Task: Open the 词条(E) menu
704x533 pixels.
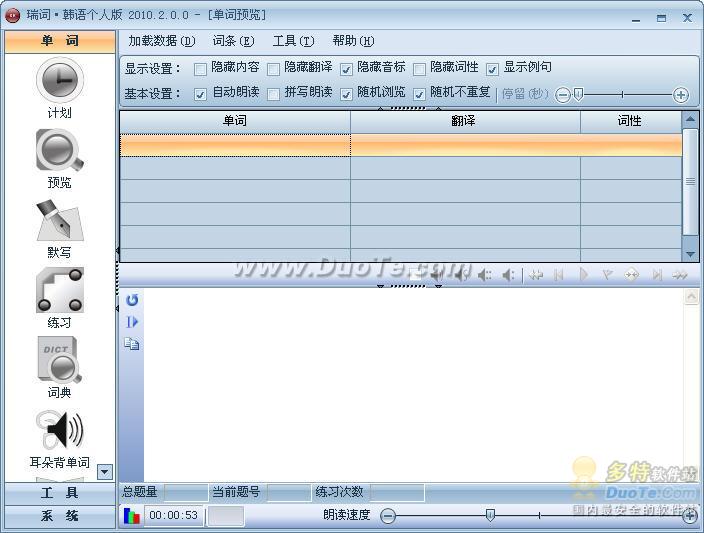Action: click(x=233, y=41)
